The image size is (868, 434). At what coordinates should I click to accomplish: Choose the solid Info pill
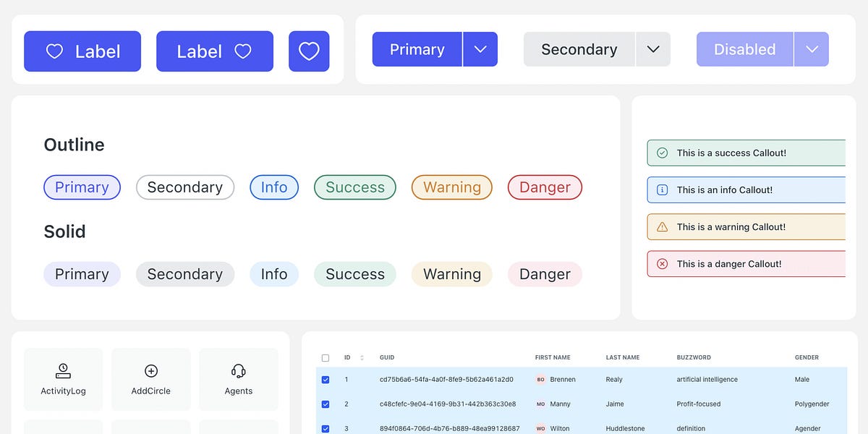[274, 274]
